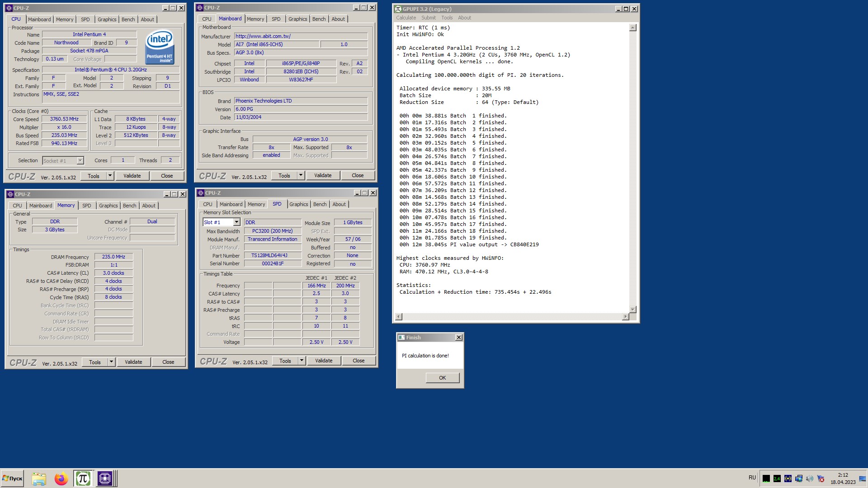Screen dimensions: 868x488
Task: Click Tools button in the SPD window
Action: [285, 361]
